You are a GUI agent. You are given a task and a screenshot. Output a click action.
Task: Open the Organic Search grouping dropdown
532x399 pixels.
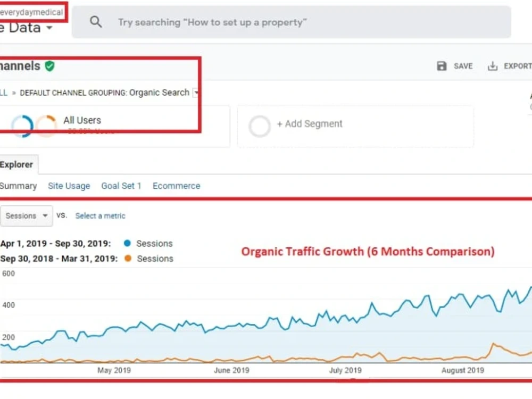(195, 92)
